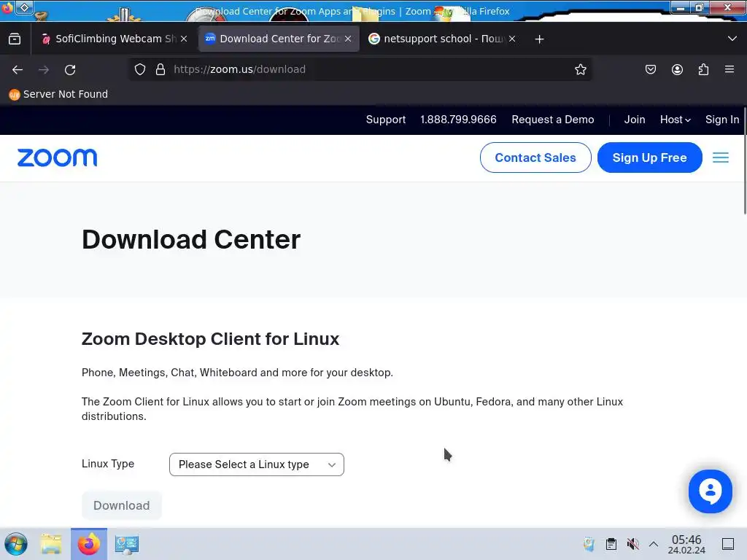Open the Zoom site hamburger menu

coord(721,157)
